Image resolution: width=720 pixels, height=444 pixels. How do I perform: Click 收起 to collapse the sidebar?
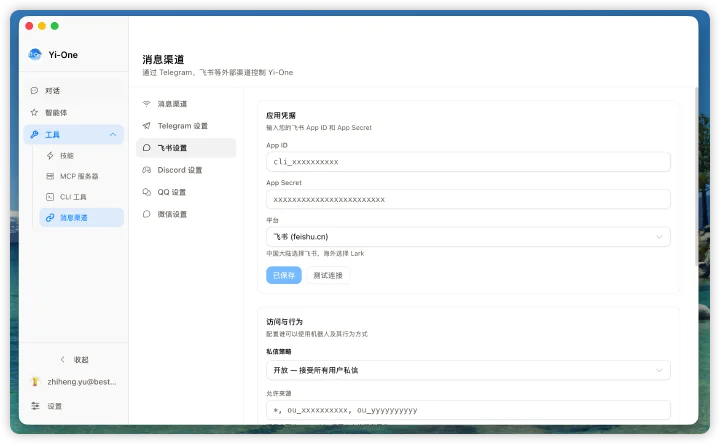point(74,360)
